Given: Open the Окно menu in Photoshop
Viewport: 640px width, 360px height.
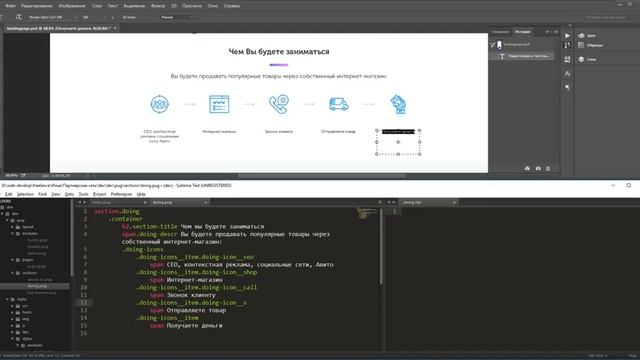Looking at the screenshot, I should [x=213, y=6].
